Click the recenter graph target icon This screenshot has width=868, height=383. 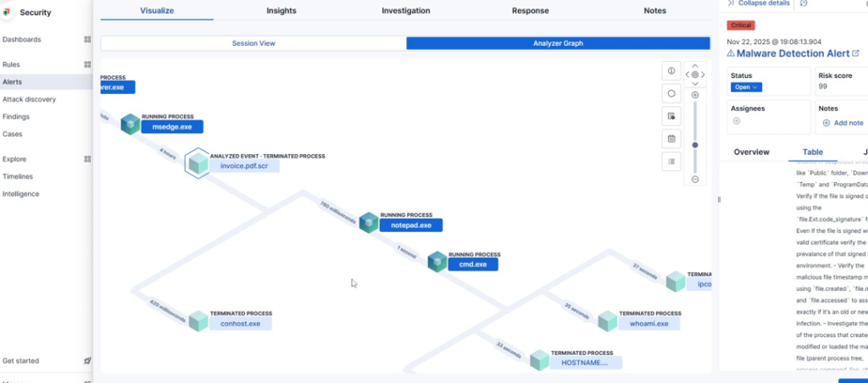coord(695,75)
